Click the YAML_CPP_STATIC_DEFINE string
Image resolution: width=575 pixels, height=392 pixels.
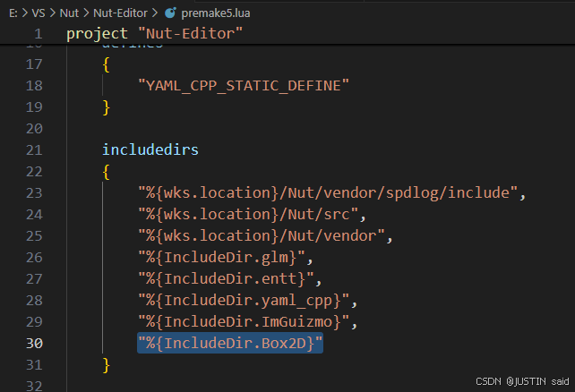point(243,85)
